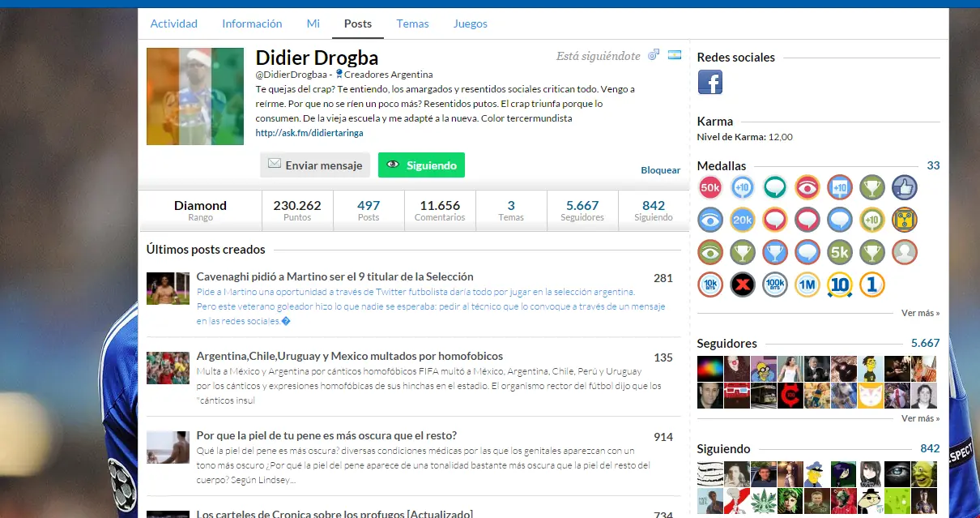
Task: Open the post about homofobicos fines
Action: click(x=350, y=356)
